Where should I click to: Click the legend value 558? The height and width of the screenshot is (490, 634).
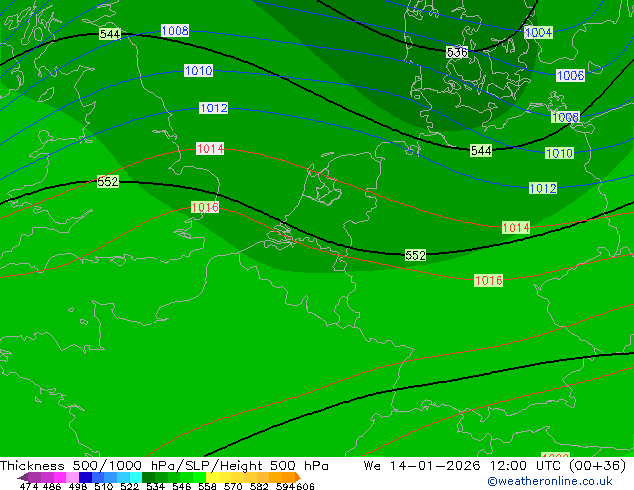(x=207, y=486)
